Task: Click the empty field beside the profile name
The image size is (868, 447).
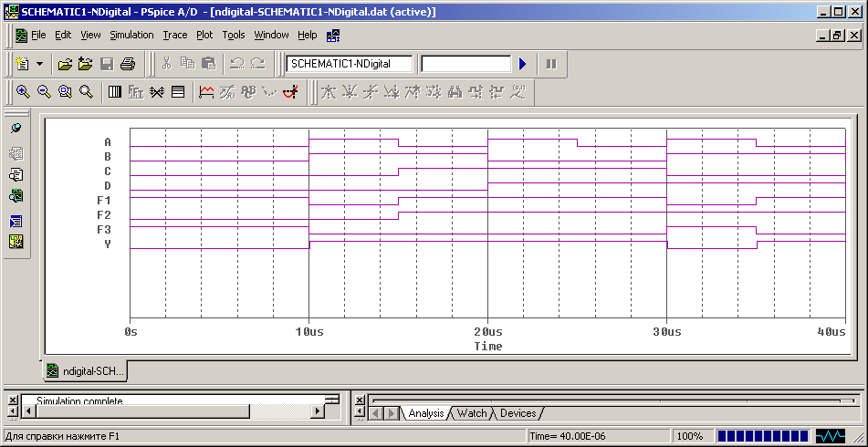Action: 466,64
